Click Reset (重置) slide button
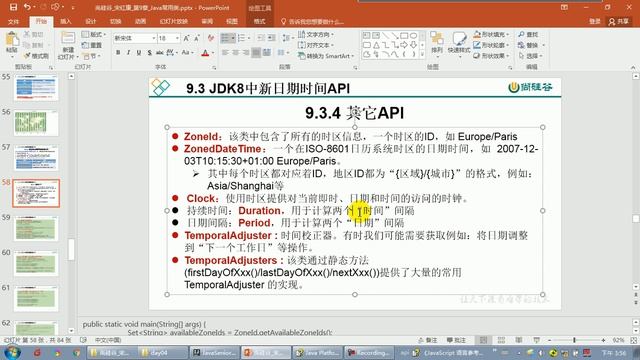Screen dimensions: 640x360 pyautogui.click(x=92, y=45)
